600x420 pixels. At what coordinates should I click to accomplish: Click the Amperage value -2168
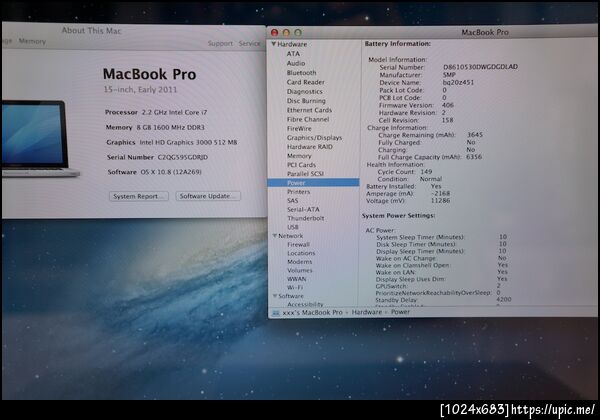pos(440,194)
